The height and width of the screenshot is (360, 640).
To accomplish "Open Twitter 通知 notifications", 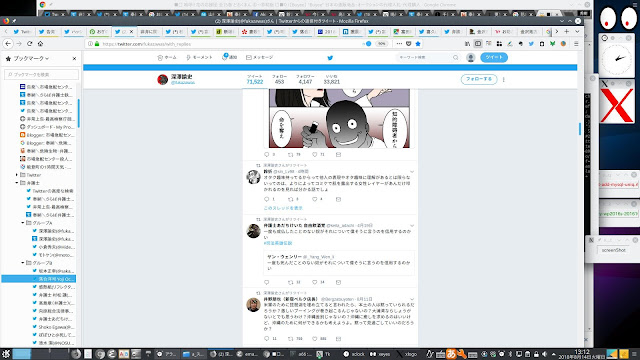I will coord(230,57).
